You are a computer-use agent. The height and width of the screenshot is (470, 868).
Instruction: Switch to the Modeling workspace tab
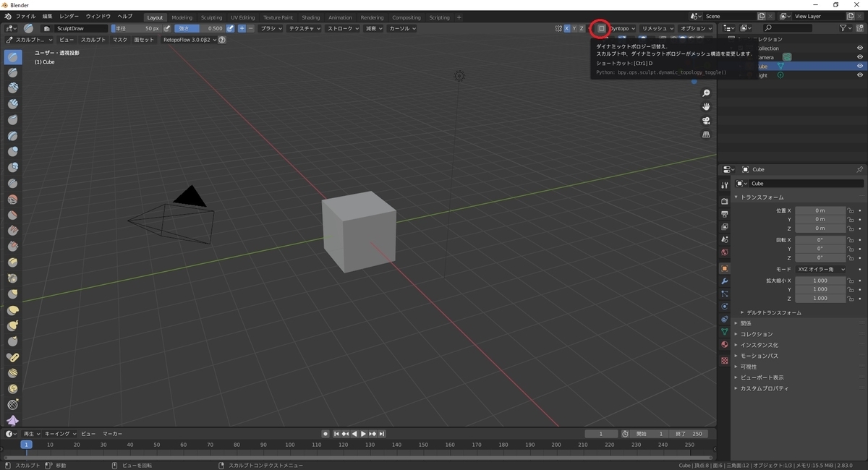pos(182,17)
